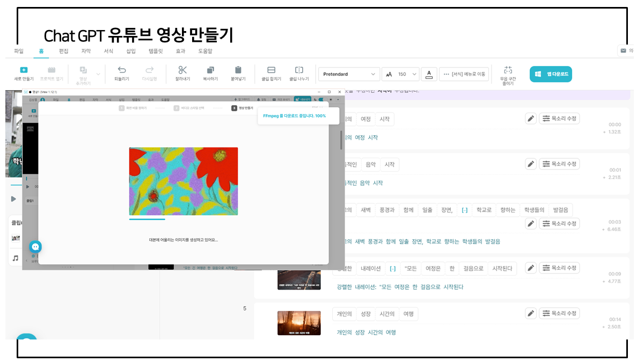The image size is (644, 362).
Task: Click 목소리 수정 in 개인의 성장 row
Action: 559,313
